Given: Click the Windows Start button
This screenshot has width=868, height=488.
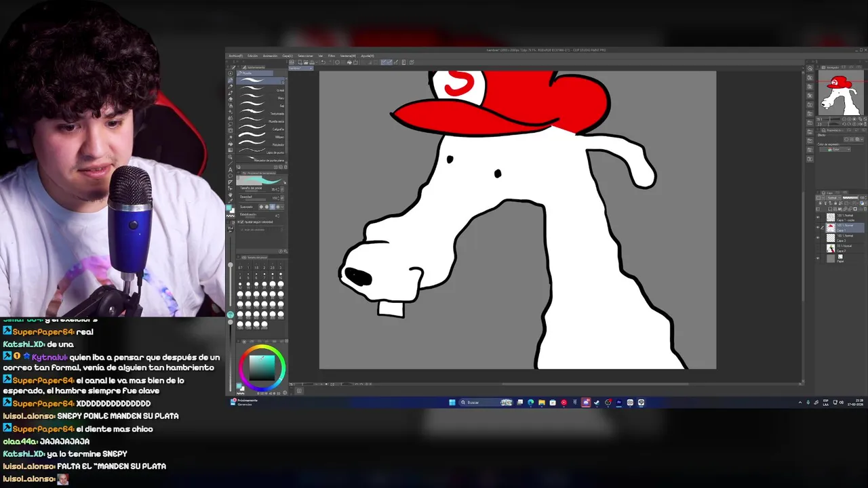Looking at the screenshot, I should pyautogui.click(x=452, y=402).
